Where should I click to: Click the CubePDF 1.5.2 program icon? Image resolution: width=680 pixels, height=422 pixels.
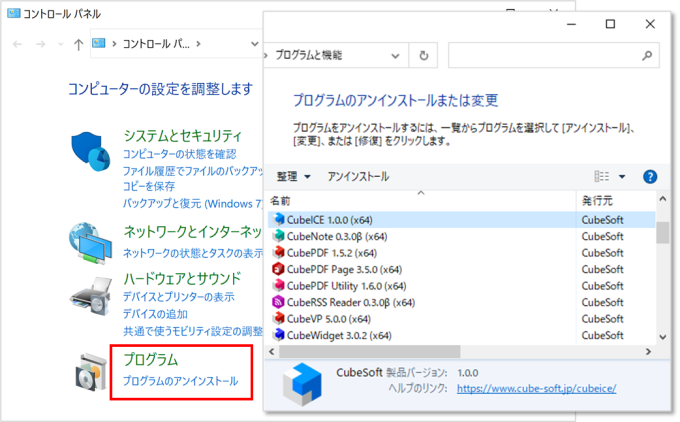(x=279, y=252)
